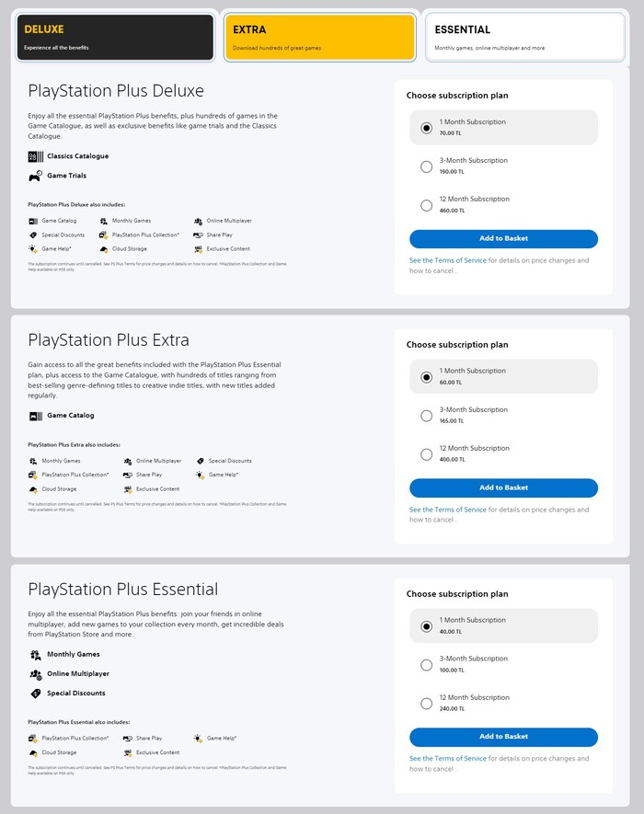The height and width of the screenshot is (814, 644).
Task: Select Extra 1 Month Subscription for 60.00 TL
Action: point(426,377)
